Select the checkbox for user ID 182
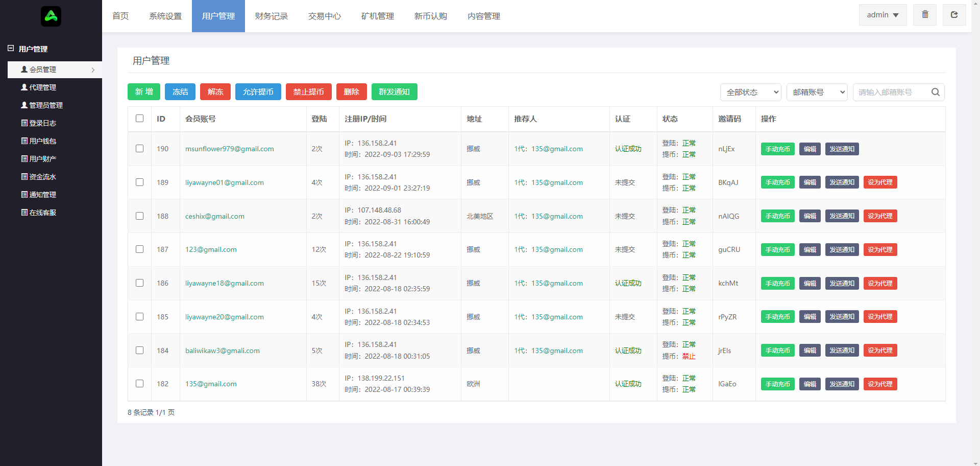Screen dimensions: 980x466 click(139, 384)
